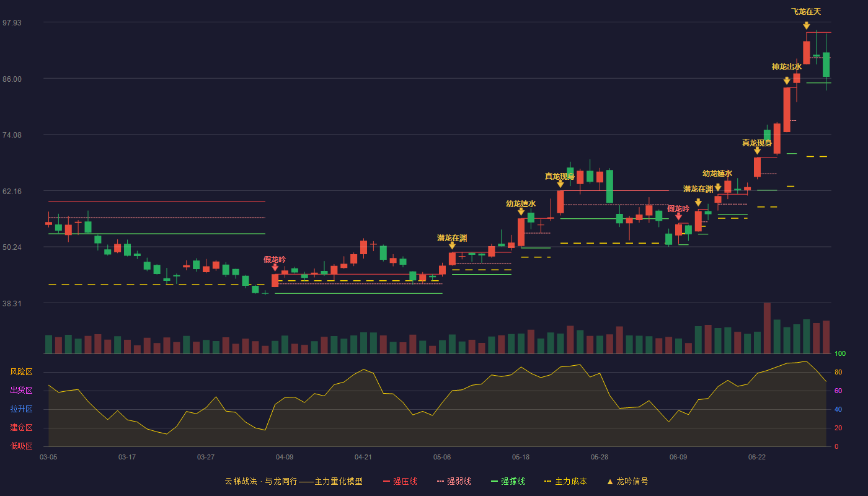868x496 pixels.
Task: Click the later 幼龙嬉水 label above 潜龙在渊
Action: coord(717,173)
